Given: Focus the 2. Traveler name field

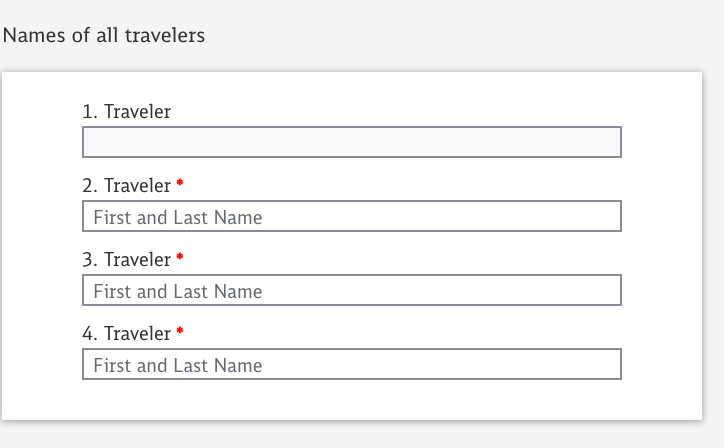Looking at the screenshot, I should click(351, 216).
